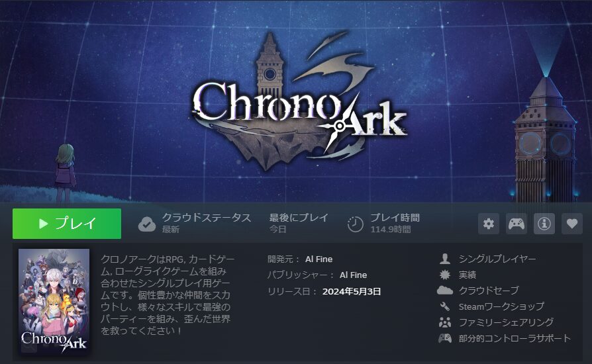Open the controller settings gamepad icon

click(516, 224)
